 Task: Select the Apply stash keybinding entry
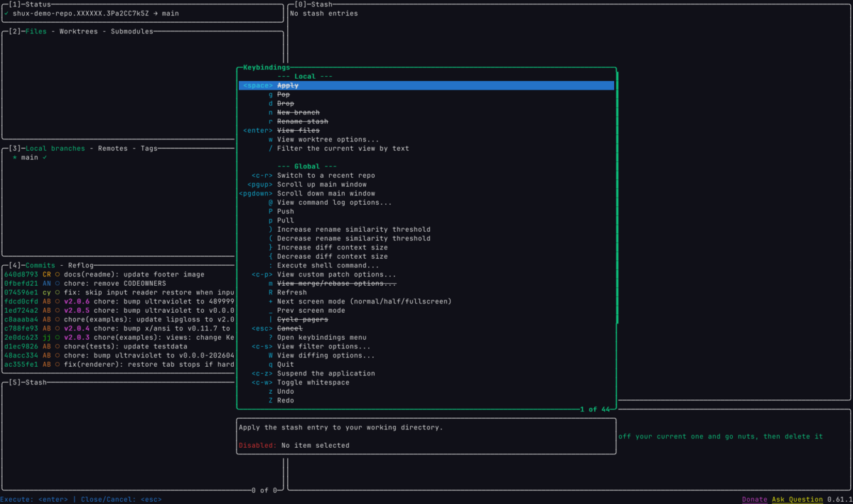[426, 85]
